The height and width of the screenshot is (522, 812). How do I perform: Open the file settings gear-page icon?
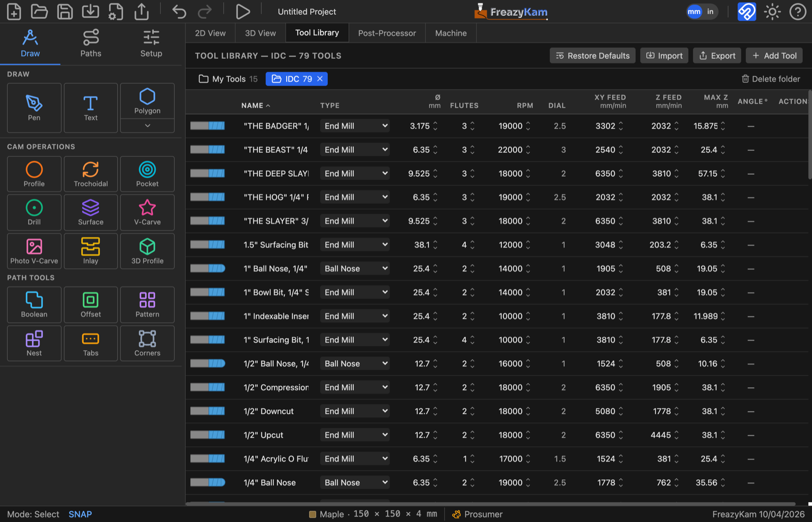tap(116, 11)
